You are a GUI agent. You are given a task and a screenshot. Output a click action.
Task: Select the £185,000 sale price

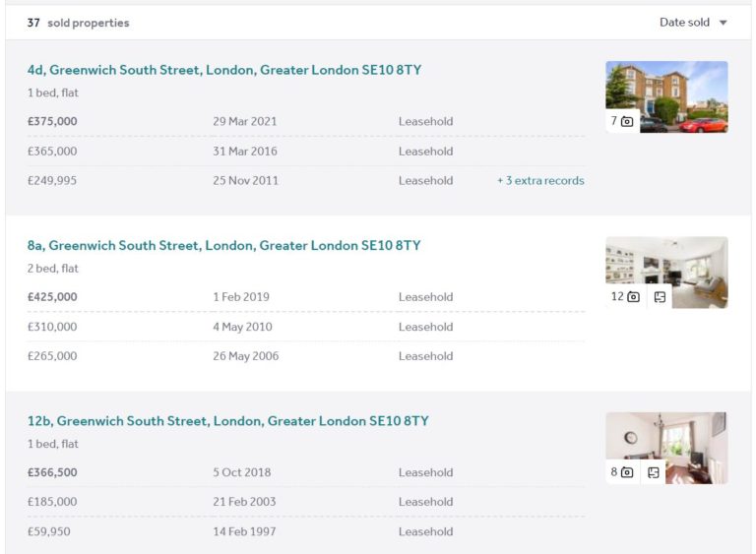[x=52, y=502]
